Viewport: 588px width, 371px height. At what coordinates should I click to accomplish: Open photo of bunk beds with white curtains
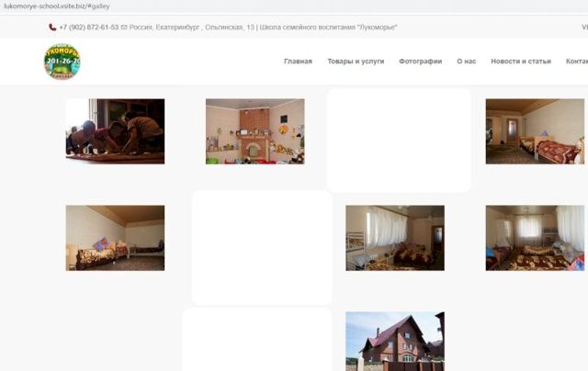(395, 238)
